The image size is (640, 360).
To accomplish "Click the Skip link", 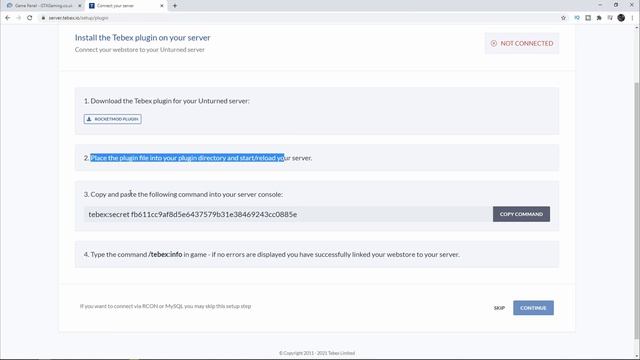I will [499, 308].
